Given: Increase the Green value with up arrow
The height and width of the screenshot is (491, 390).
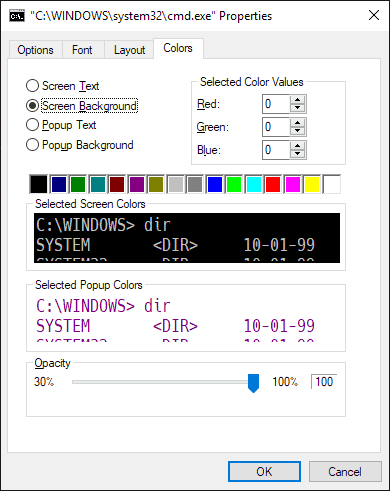Looking at the screenshot, I should (297, 123).
